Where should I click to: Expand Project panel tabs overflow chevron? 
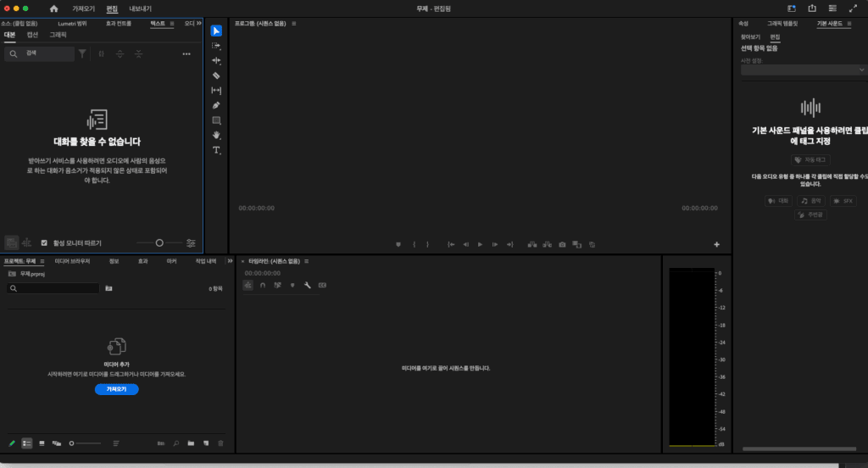point(230,261)
